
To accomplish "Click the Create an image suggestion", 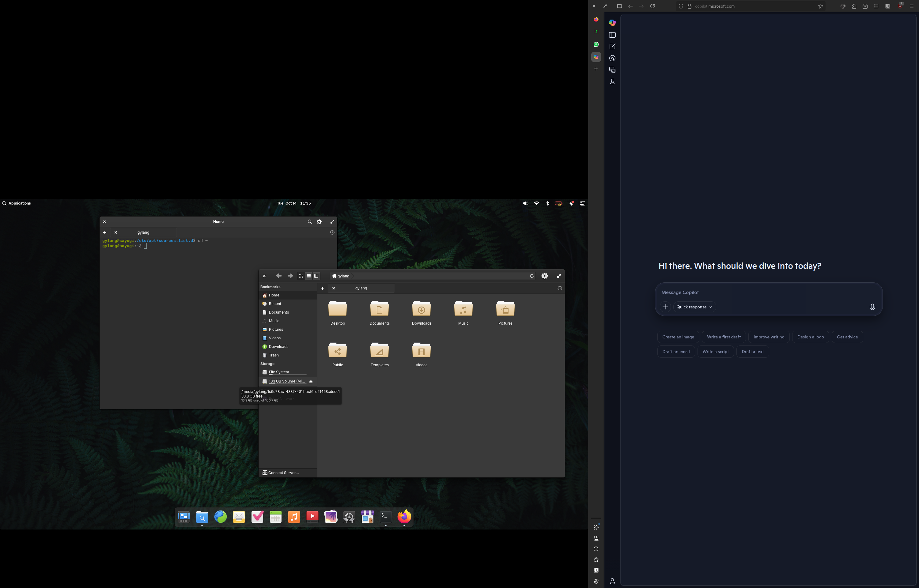I will pyautogui.click(x=678, y=337).
